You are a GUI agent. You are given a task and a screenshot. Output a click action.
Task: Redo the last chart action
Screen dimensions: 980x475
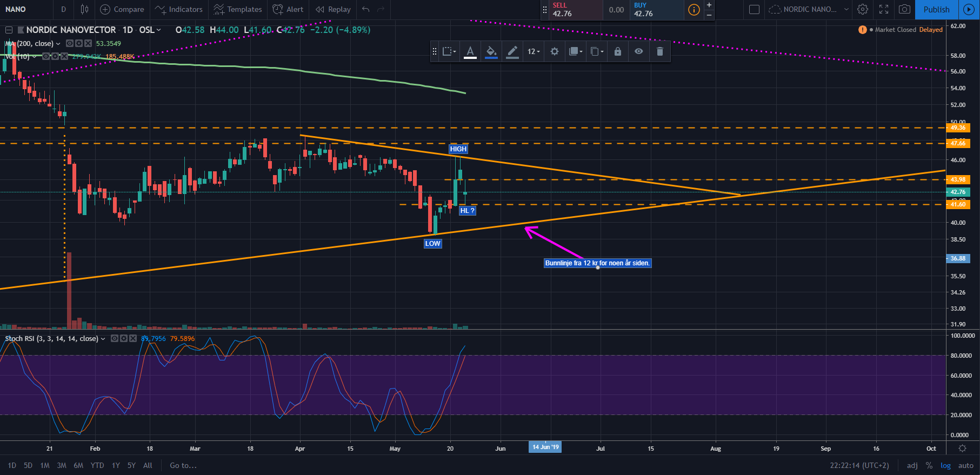(381, 9)
